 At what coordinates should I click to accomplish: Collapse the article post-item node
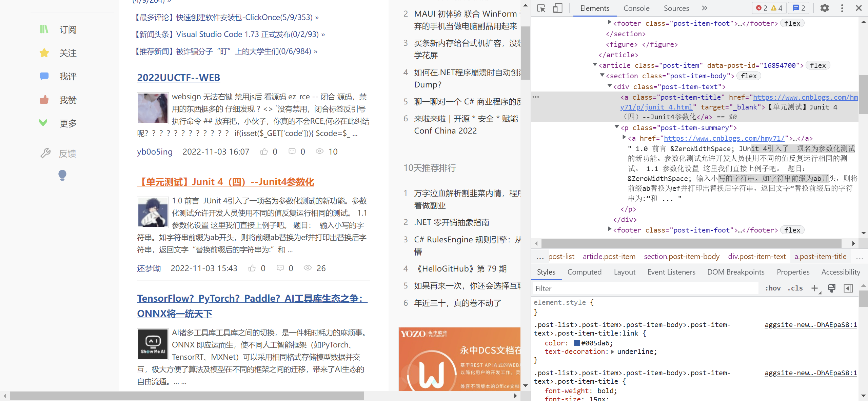pyautogui.click(x=595, y=65)
